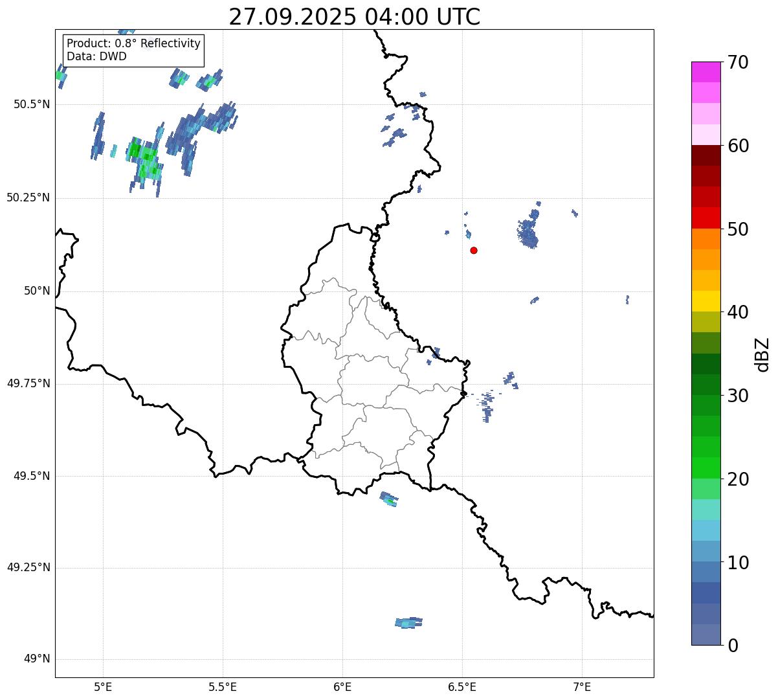Click the dark maroon colorbar segment below 60
778x700 pixels.
tap(706, 155)
